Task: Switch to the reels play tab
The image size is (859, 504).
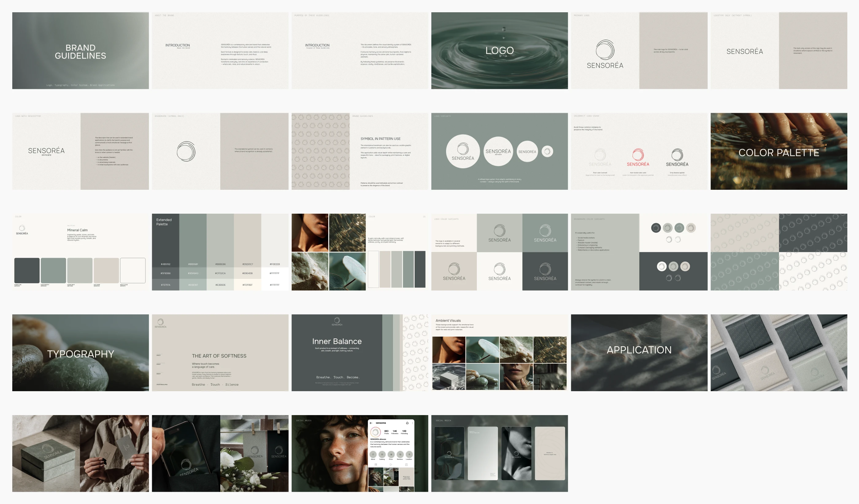Action: [x=391, y=464]
